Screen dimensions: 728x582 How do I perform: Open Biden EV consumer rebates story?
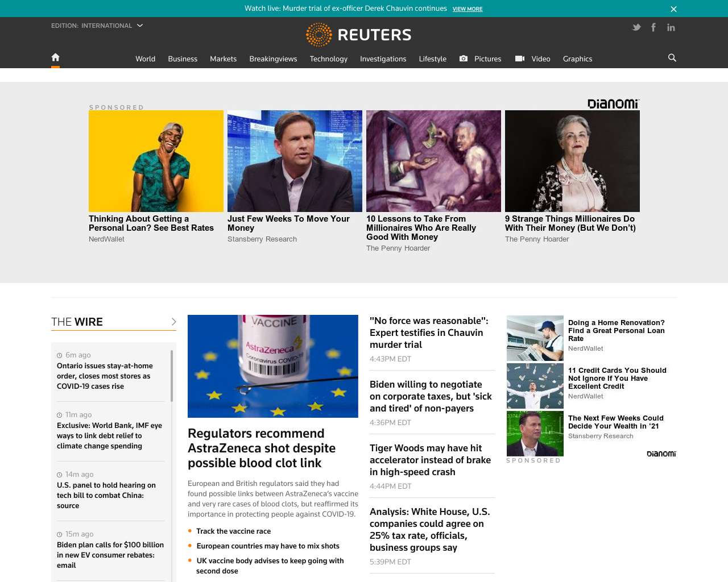(110, 555)
